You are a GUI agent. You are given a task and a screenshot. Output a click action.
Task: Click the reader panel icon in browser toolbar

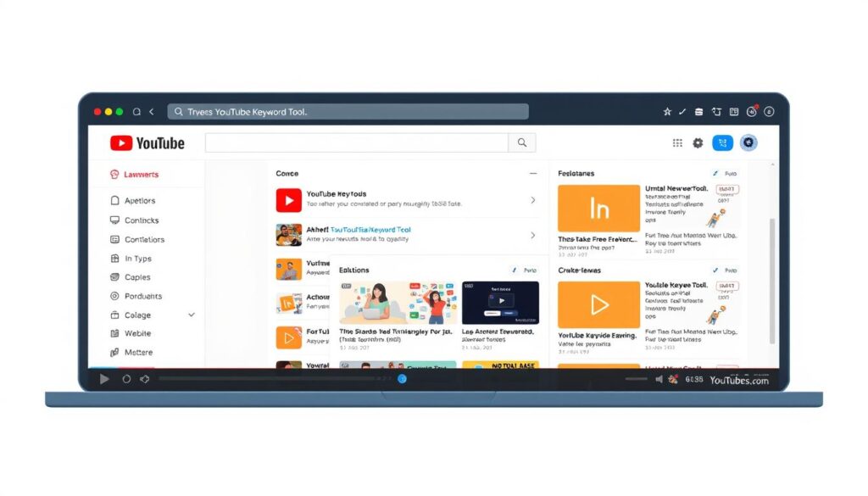pyautogui.click(x=734, y=112)
